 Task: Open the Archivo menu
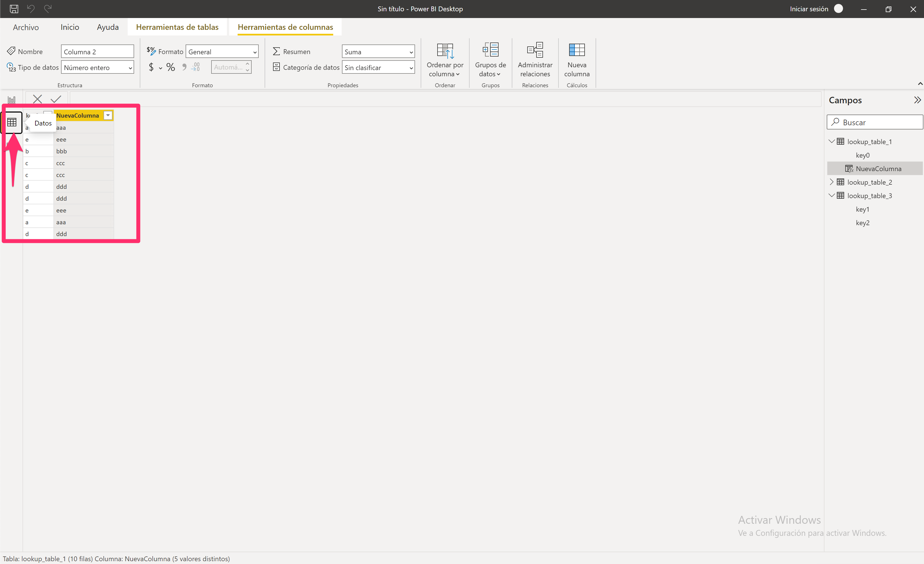click(26, 27)
